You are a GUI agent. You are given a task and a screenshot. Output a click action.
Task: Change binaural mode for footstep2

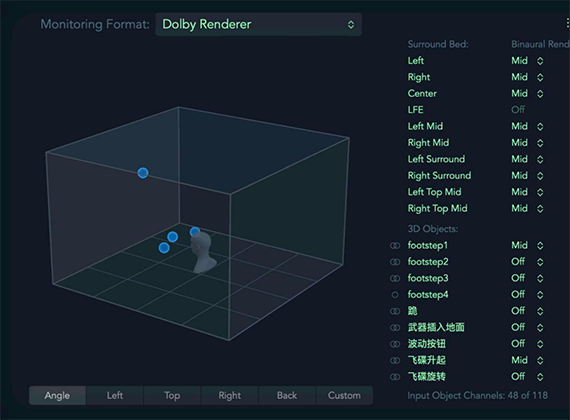[527, 262]
